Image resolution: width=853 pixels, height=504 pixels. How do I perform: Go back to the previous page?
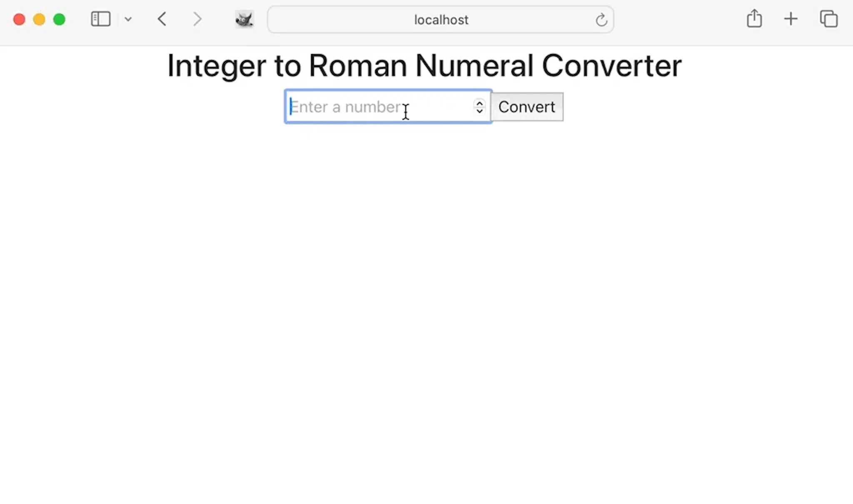coord(162,19)
